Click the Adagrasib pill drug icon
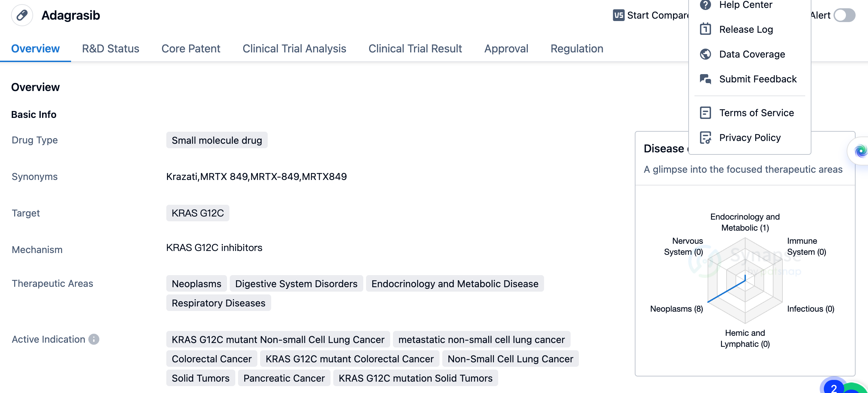The image size is (868, 393). [x=22, y=15]
